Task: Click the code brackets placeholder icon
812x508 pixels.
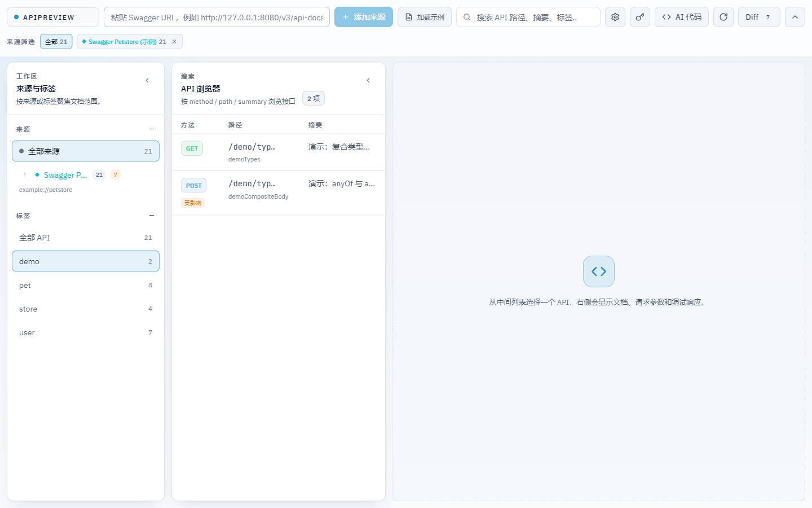Action: pyautogui.click(x=599, y=271)
